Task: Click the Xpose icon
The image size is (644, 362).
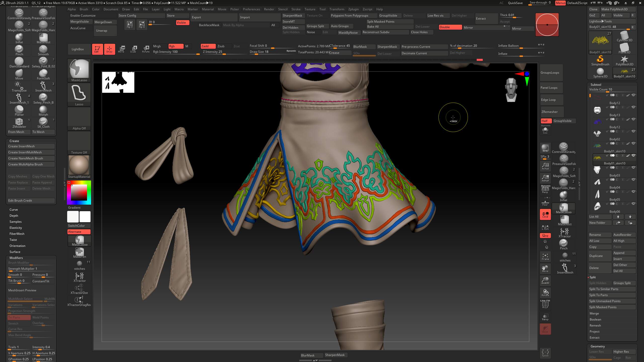Action: (545, 353)
